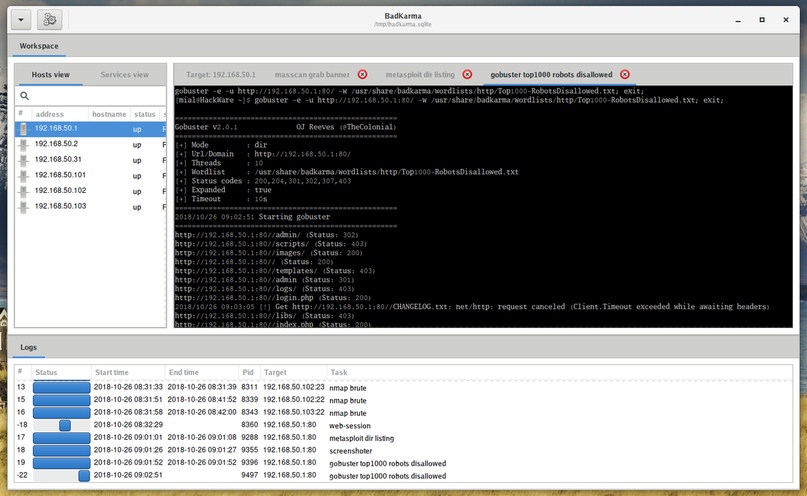The height and width of the screenshot is (496, 807).
Task: Close the masscan grab banner tab
Action: pyautogui.click(x=362, y=74)
